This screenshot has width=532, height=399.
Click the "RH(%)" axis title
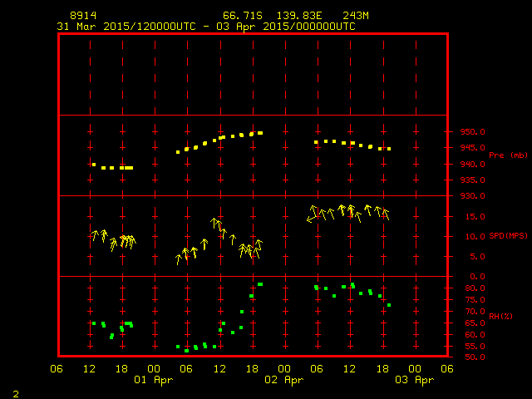coord(500,316)
